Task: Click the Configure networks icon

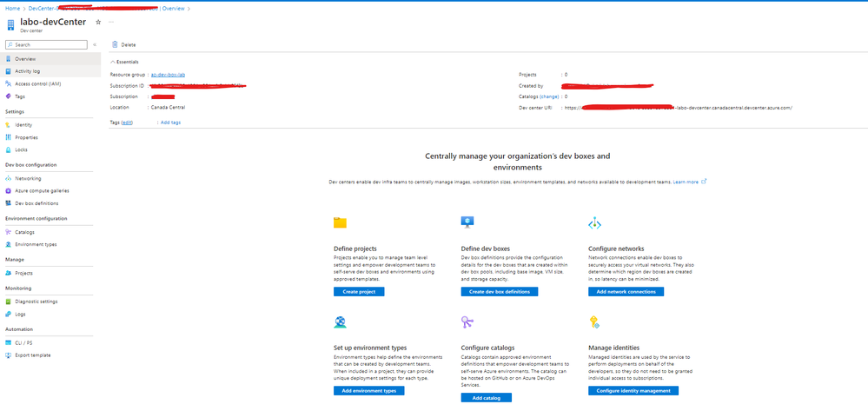Action: click(x=594, y=223)
